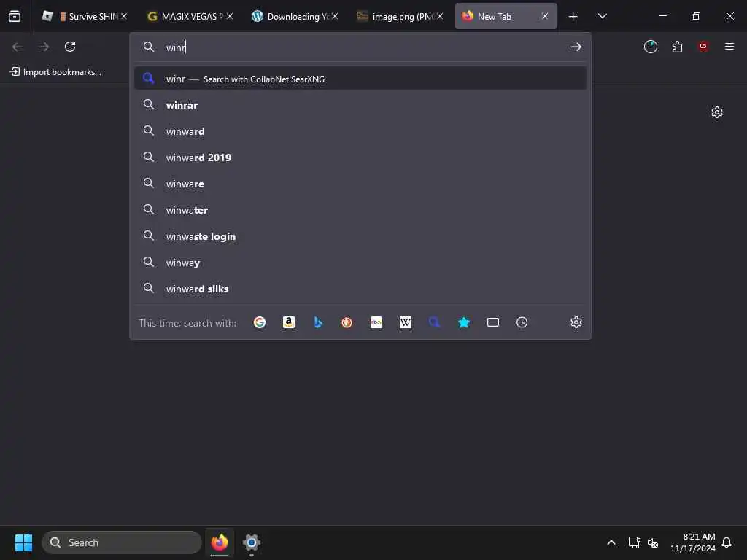
Task: Switch to MAGIX VEGAS tab
Action: (190, 16)
